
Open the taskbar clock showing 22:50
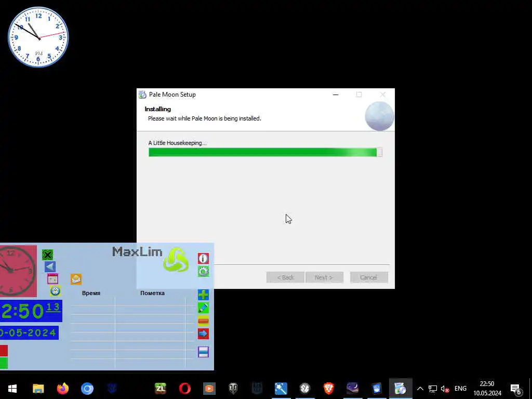(487, 389)
